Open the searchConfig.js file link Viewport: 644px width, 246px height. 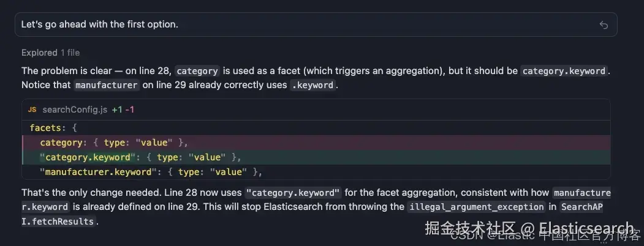point(75,110)
